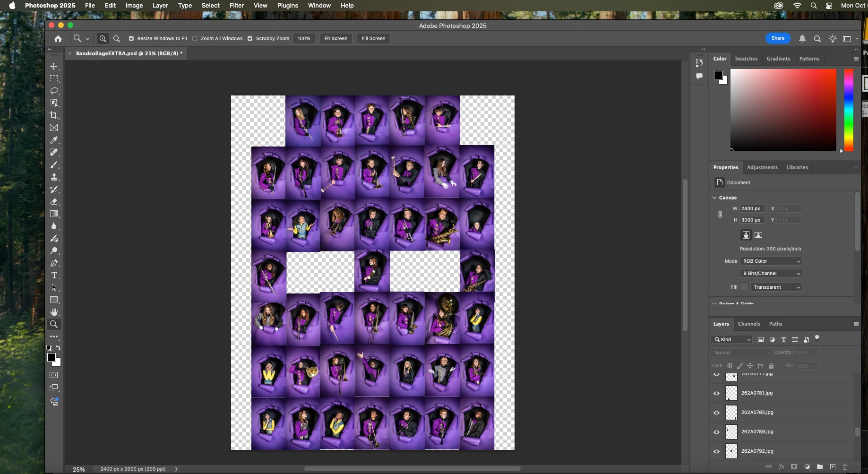The image size is (868, 474).
Task: Switch to the Swatches tab
Action: 746,59
